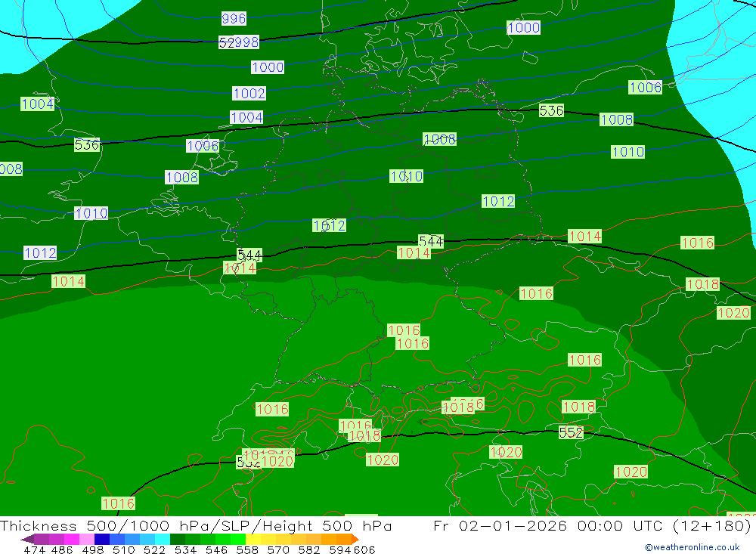Click the legend value 498
The height and width of the screenshot is (554, 756).
point(93,549)
